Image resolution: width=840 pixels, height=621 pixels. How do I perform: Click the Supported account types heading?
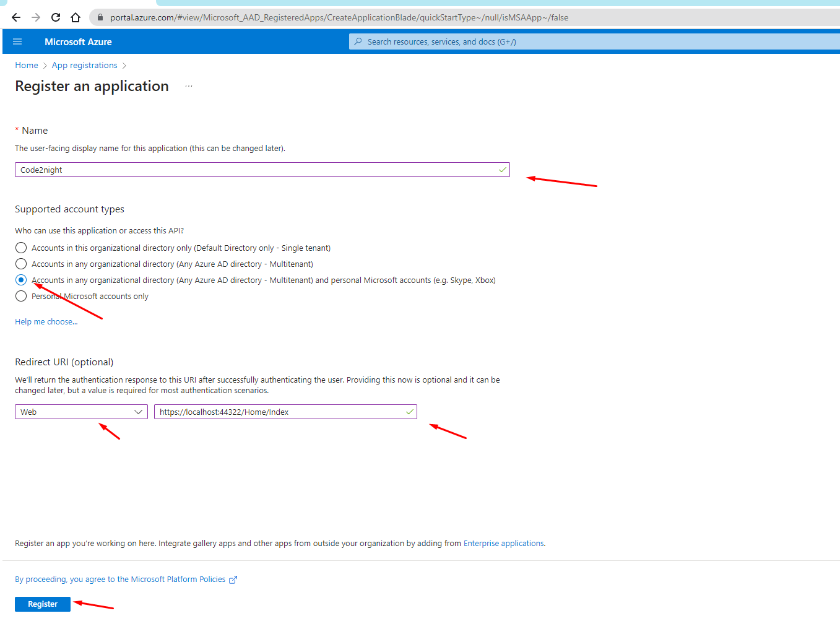tap(69, 209)
